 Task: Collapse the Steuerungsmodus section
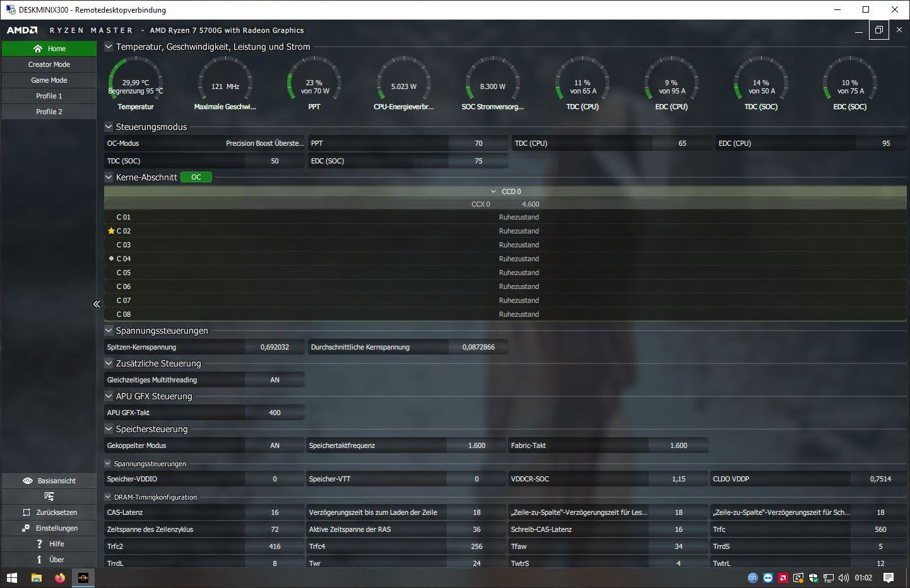pos(109,127)
